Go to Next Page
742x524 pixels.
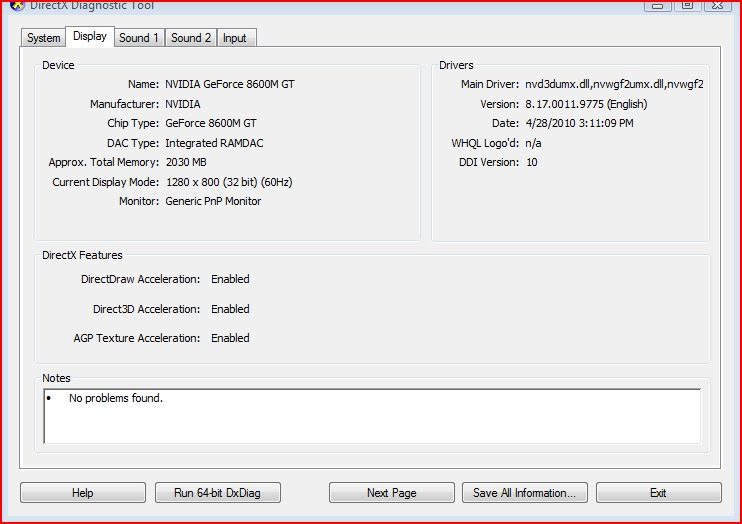pos(391,493)
